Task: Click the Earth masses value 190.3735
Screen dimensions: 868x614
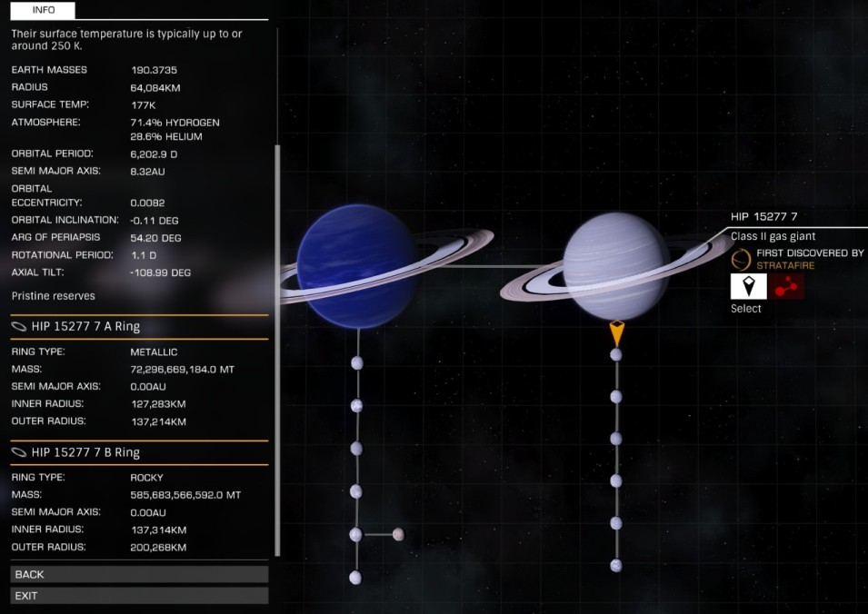Action: [x=154, y=70]
